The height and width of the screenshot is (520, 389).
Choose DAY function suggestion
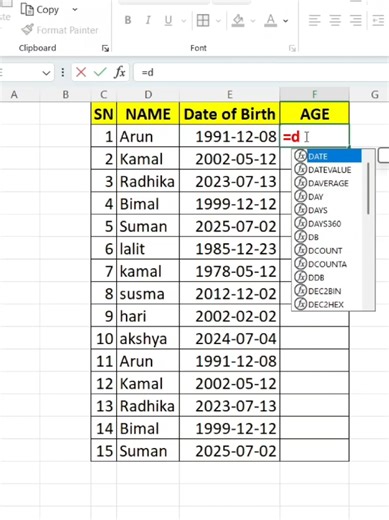point(327,197)
